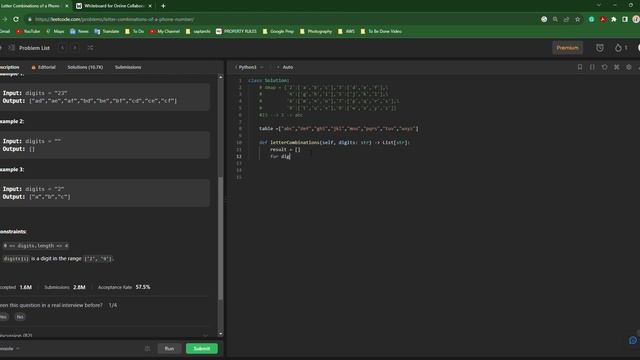Viewport: 640px width, 360px height.
Task: Close the Letter Combinations browser tab
Action: point(67,6)
